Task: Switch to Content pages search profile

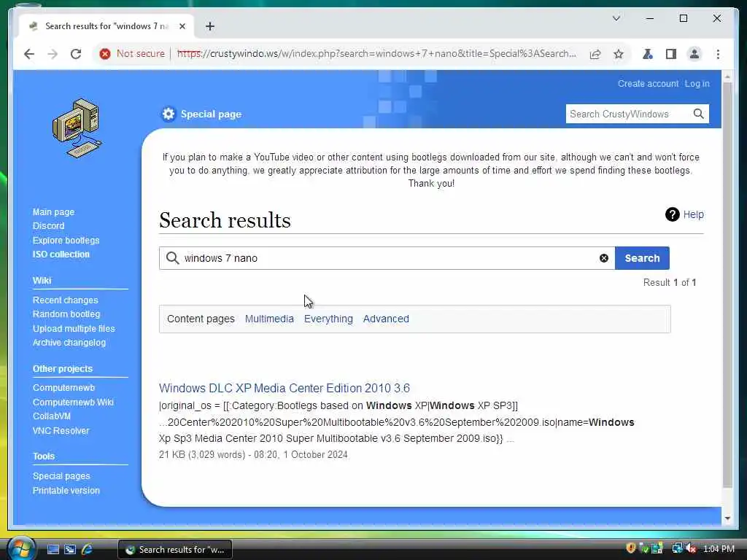Action: click(201, 319)
